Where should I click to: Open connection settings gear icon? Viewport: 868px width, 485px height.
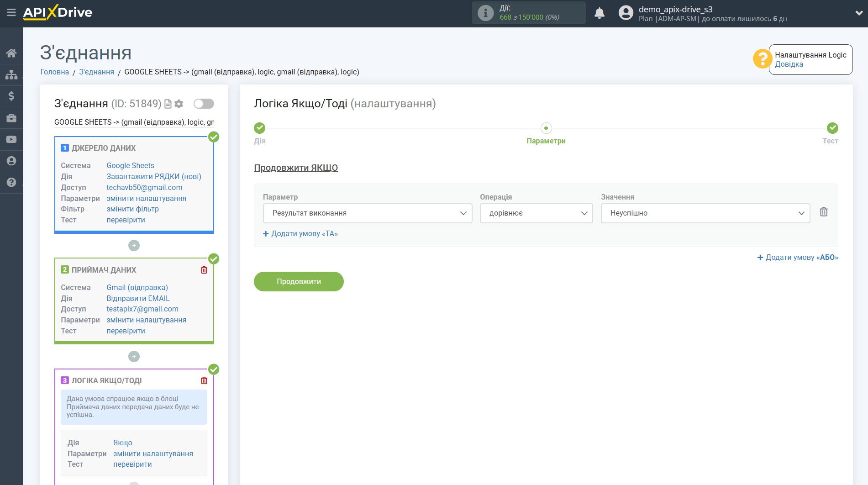click(179, 104)
